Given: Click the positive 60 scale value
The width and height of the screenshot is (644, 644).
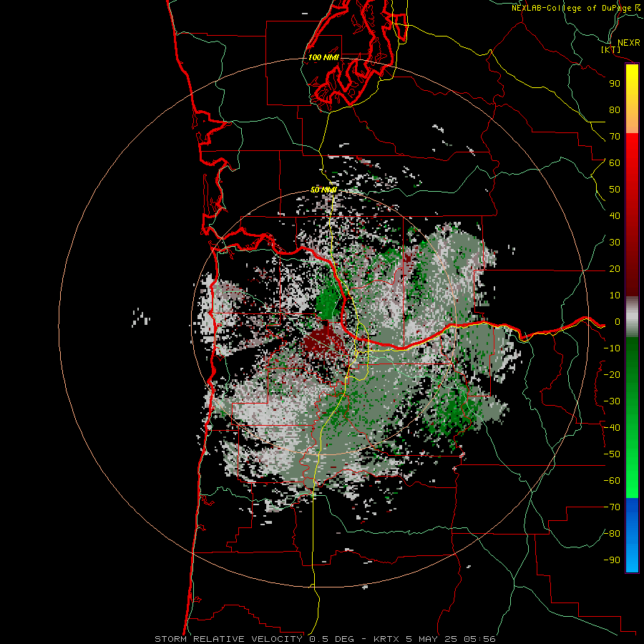Looking at the screenshot, I should click(x=615, y=163).
